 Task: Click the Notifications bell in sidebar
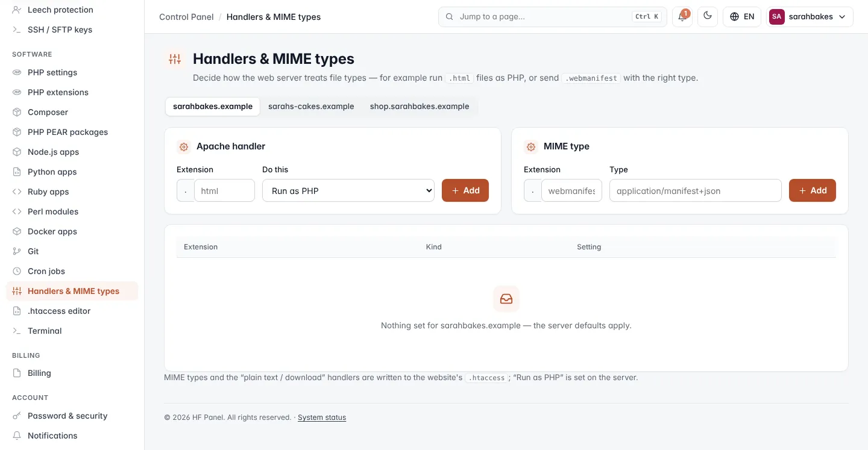[x=17, y=436]
